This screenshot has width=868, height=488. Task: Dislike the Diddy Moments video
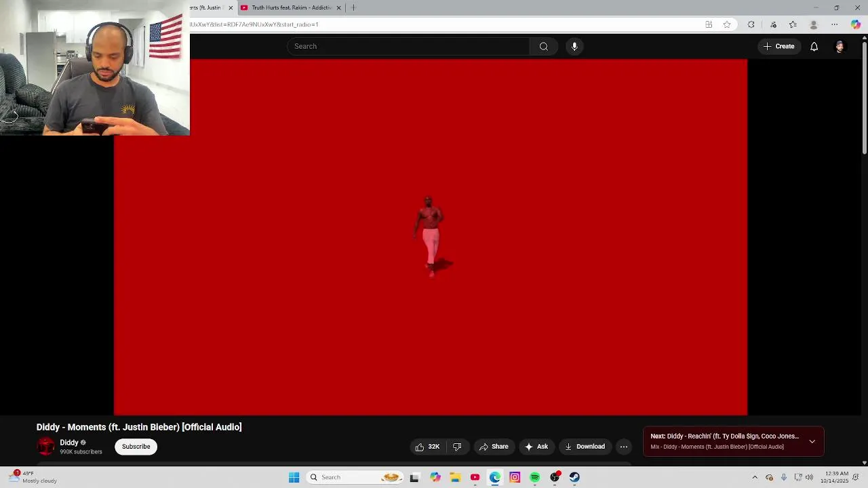coord(457,447)
